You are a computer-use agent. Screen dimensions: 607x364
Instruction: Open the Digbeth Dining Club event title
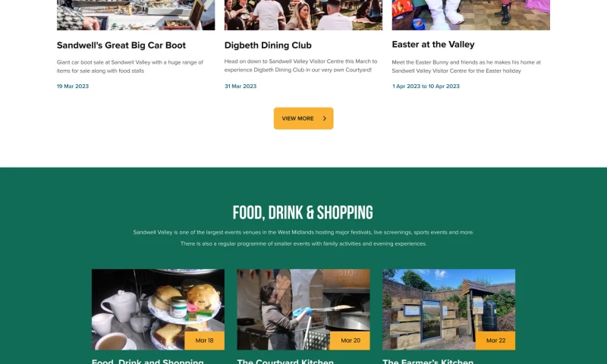click(268, 45)
